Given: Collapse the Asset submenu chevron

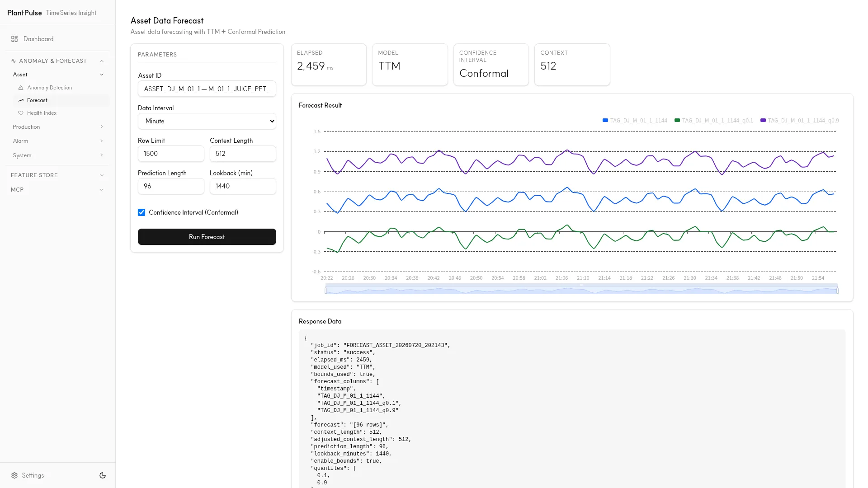Looking at the screenshot, I should pyautogui.click(x=102, y=75).
